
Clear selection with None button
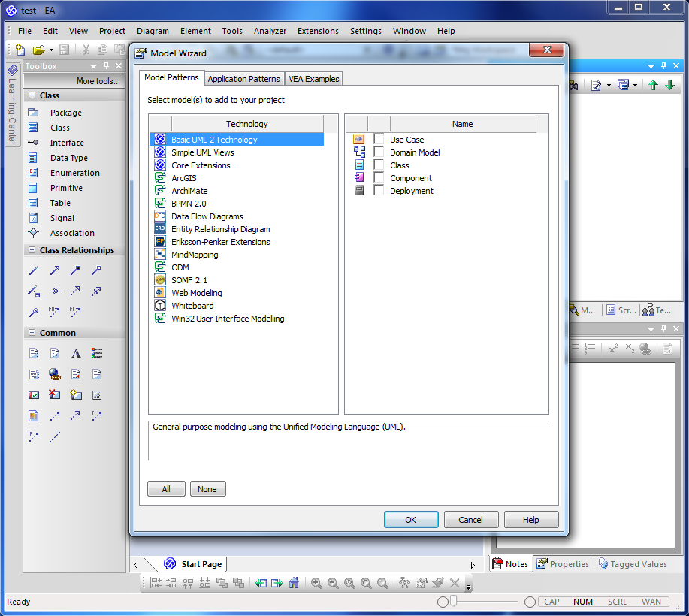(207, 489)
